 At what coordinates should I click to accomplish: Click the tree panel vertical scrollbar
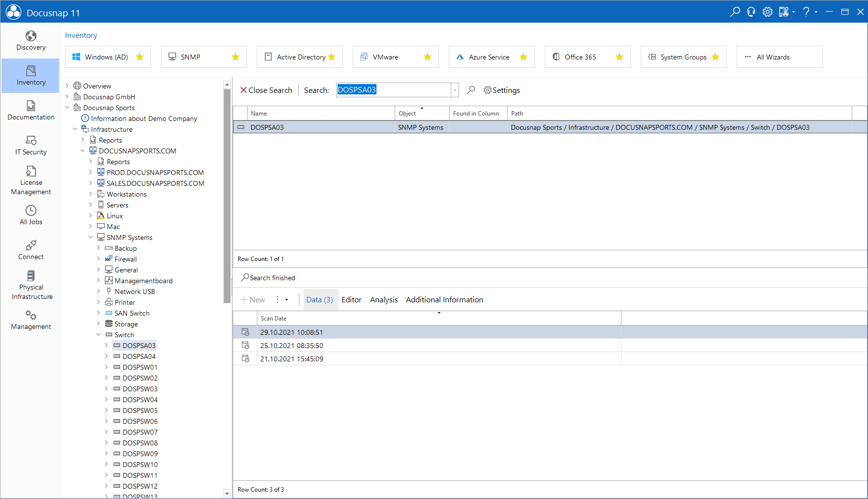pos(227,196)
